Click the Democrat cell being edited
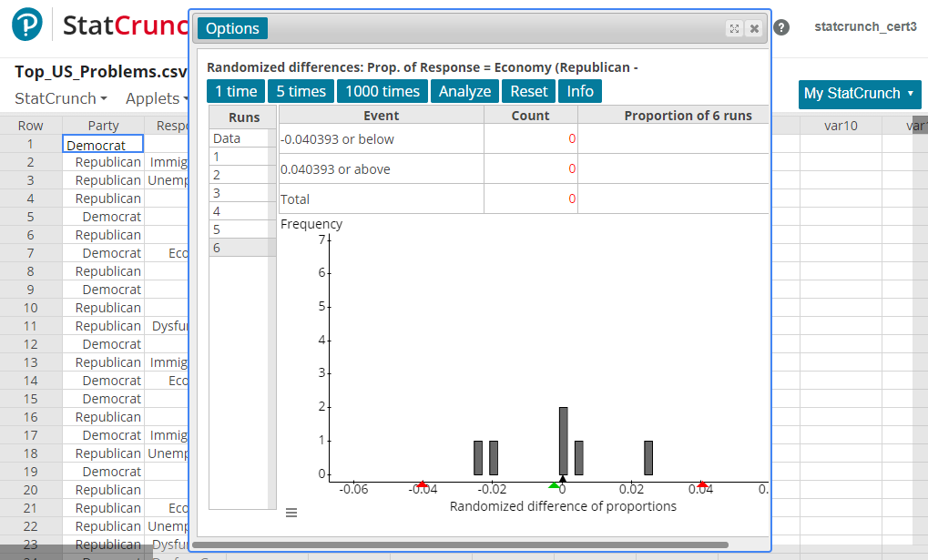The width and height of the screenshot is (928, 560). (x=102, y=144)
